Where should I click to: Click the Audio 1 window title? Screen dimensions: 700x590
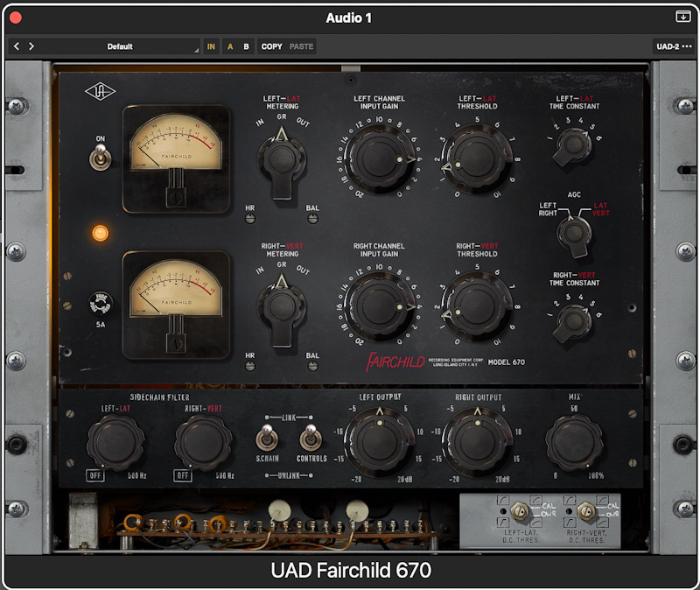click(348, 18)
